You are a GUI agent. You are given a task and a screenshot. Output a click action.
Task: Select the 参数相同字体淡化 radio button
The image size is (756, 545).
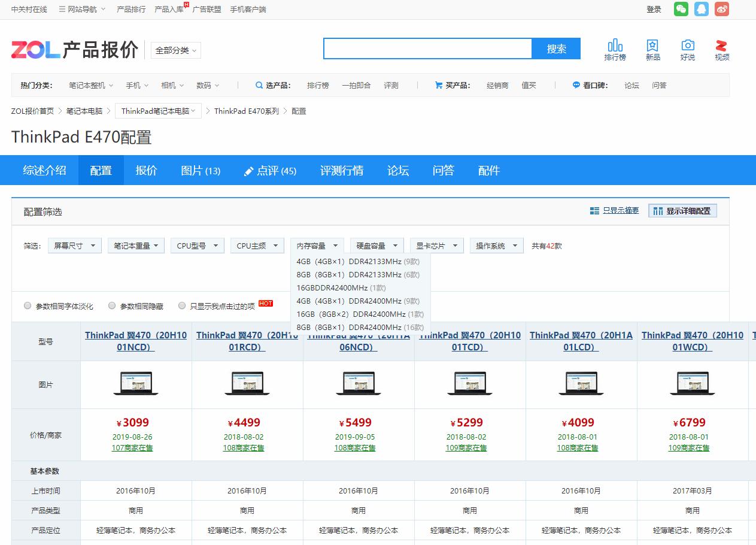pyautogui.click(x=28, y=305)
